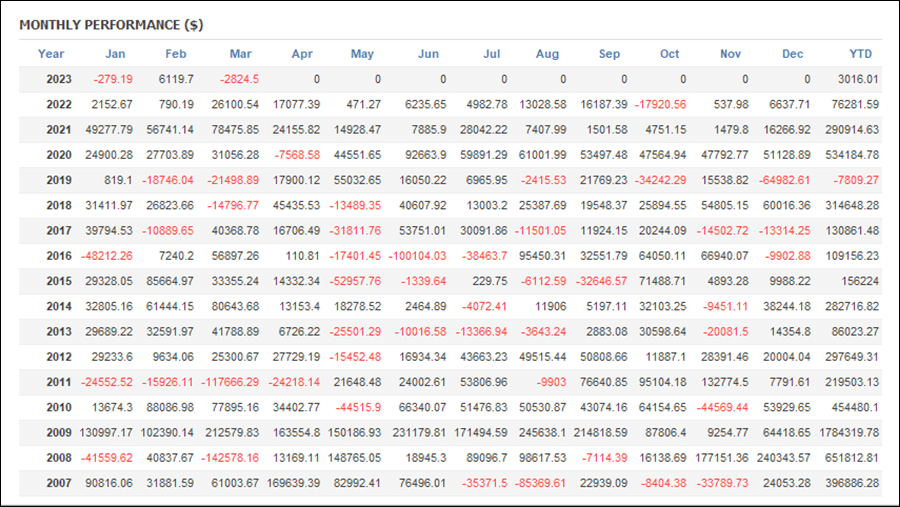Click the Jan column header
The image size is (900, 507).
pos(115,54)
